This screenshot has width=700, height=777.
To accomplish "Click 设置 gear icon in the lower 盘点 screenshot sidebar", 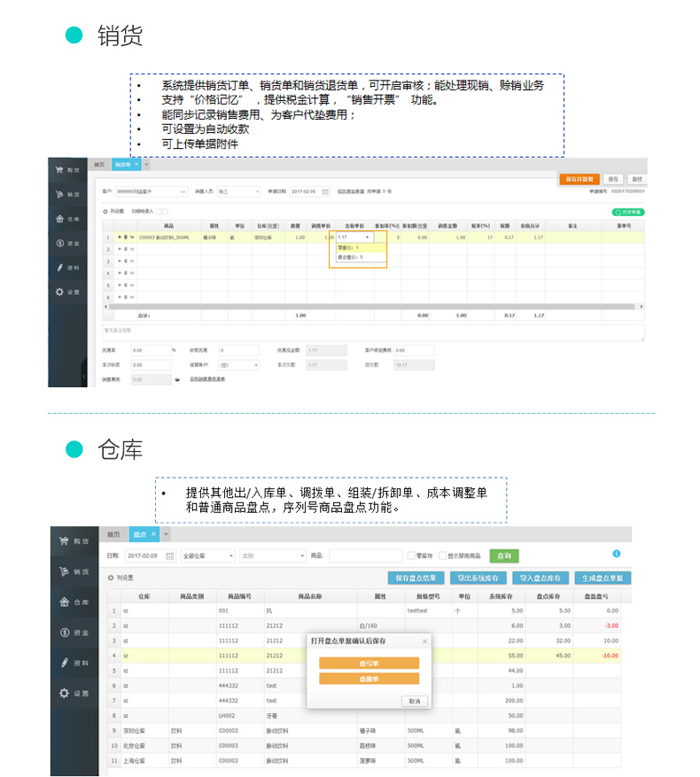I will click(x=65, y=693).
